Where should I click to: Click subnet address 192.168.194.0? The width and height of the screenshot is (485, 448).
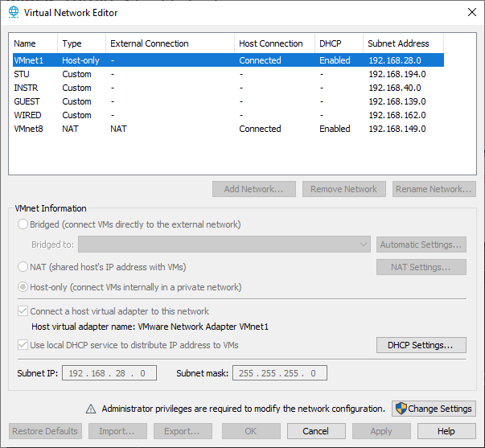click(x=397, y=74)
